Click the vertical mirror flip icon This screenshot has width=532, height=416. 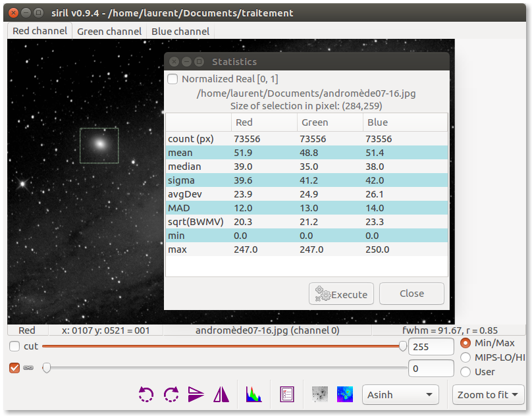tap(196, 394)
